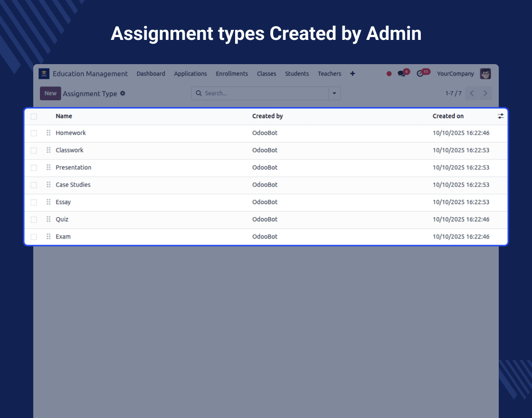Open the Presentation assignment type
The image size is (532, 418).
(x=73, y=168)
